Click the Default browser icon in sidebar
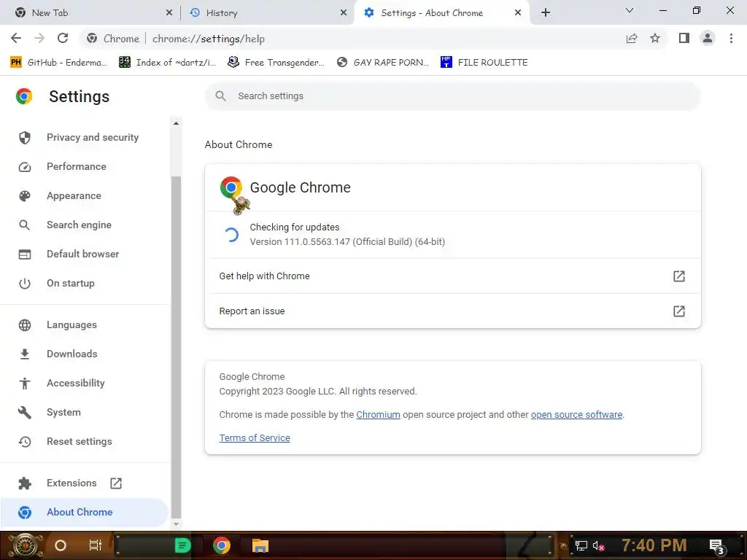747x560 pixels. coord(25,254)
